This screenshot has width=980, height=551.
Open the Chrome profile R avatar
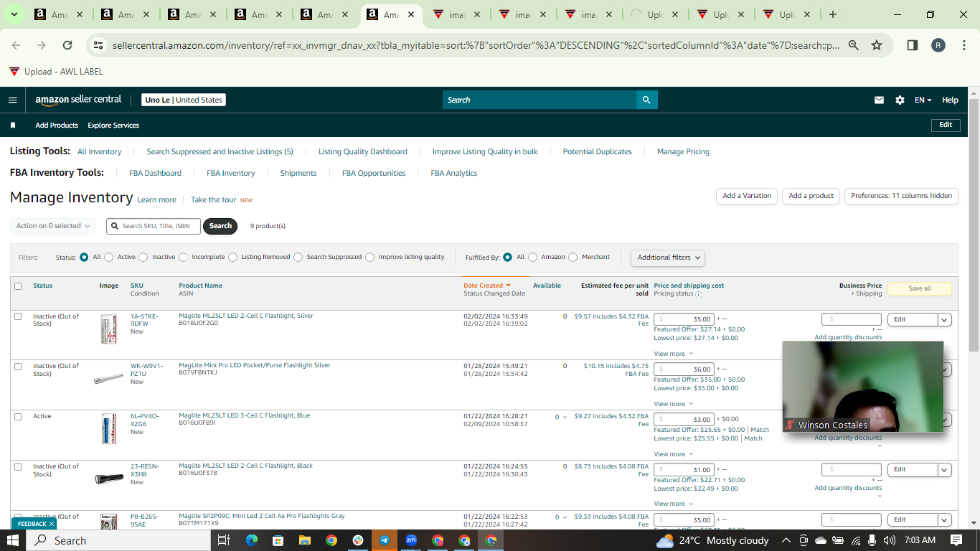pyautogui.click(x=938, y=45)
